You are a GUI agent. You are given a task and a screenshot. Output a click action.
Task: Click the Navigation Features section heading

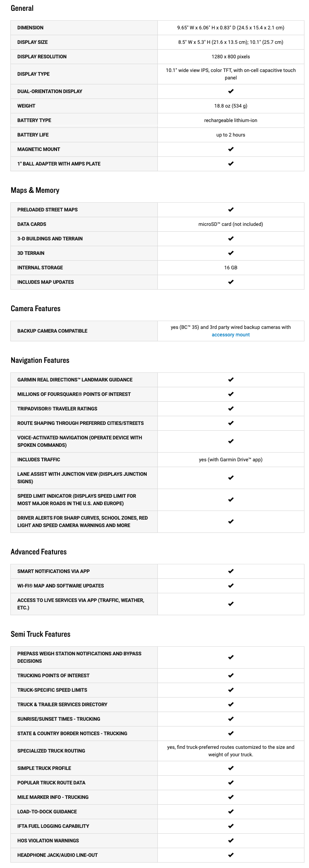click(40, 360)
